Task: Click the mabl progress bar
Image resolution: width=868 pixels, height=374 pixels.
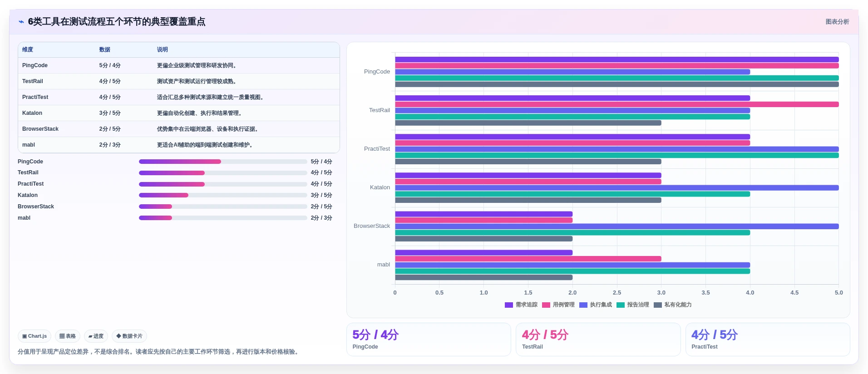Action: pos(223,218)
